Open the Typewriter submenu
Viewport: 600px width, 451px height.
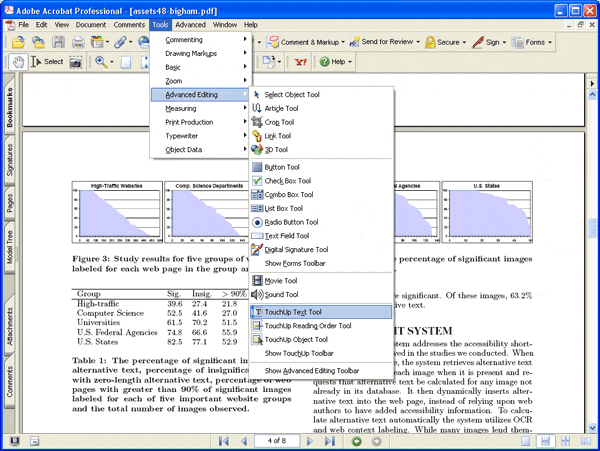tap(201, 136)
